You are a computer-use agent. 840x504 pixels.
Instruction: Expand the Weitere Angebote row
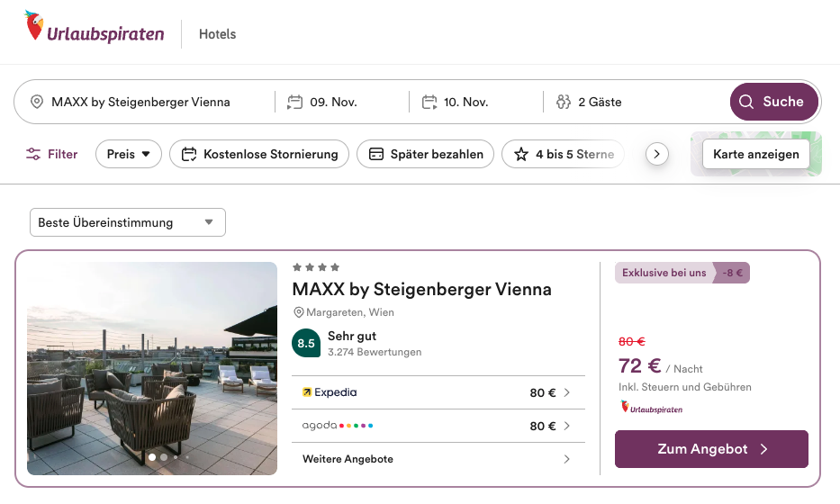pos(438,459)
